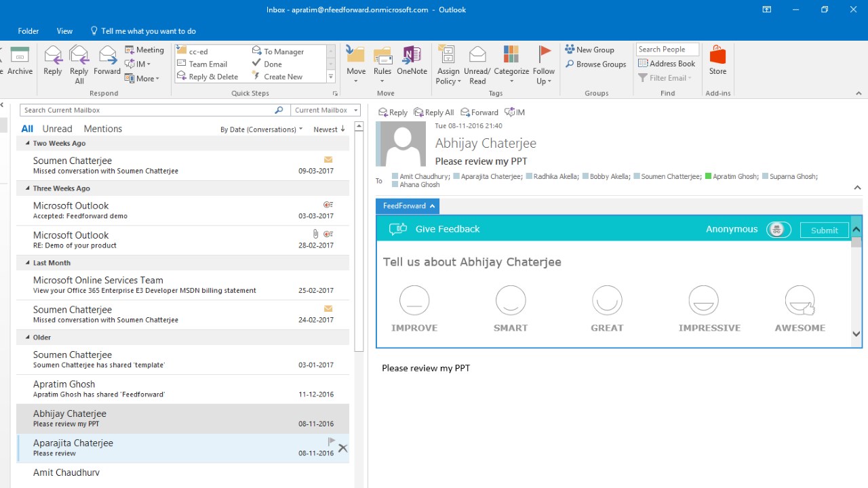Submit the FeedForward feedback

click(x=824, y=230)
